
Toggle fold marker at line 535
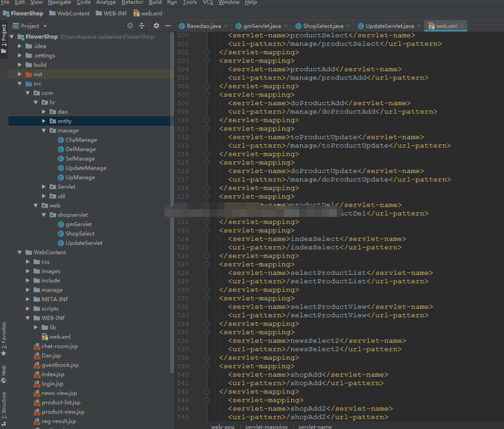(x=207, y=332)
